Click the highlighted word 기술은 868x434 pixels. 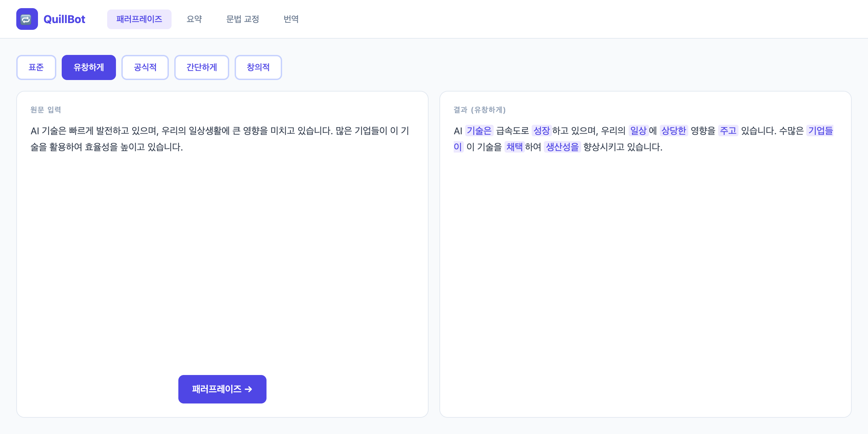pyautogui.click(x=479, y=131)
